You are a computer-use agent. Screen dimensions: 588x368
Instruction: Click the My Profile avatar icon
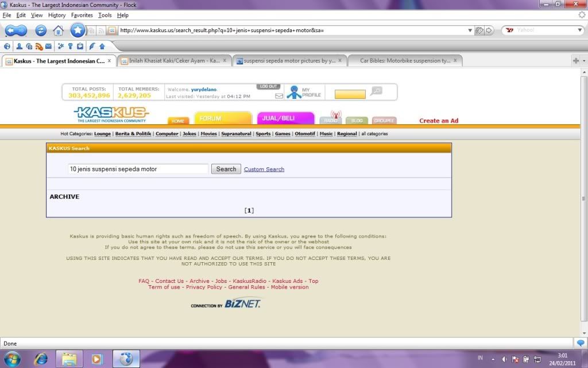tap(294, 93)
